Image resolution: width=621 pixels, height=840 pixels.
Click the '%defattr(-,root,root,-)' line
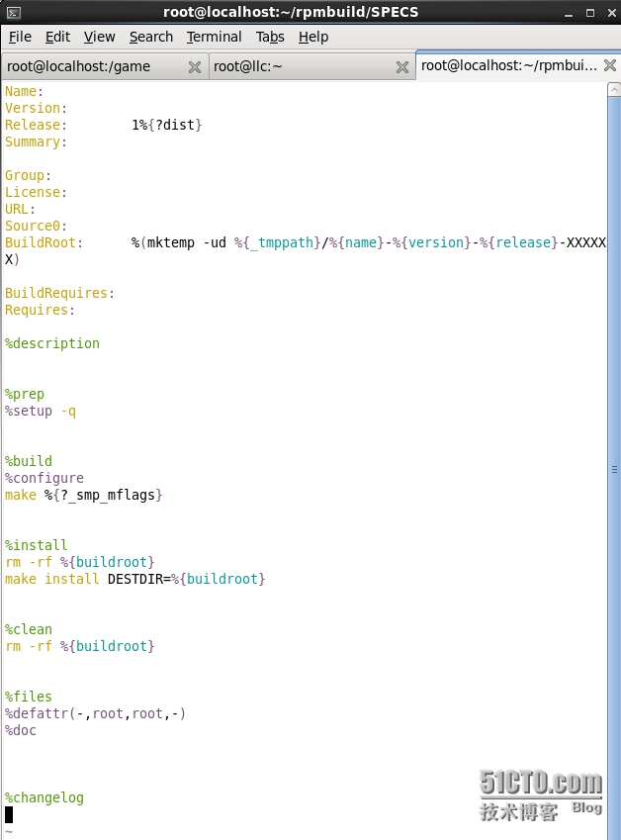coord(95,713)
